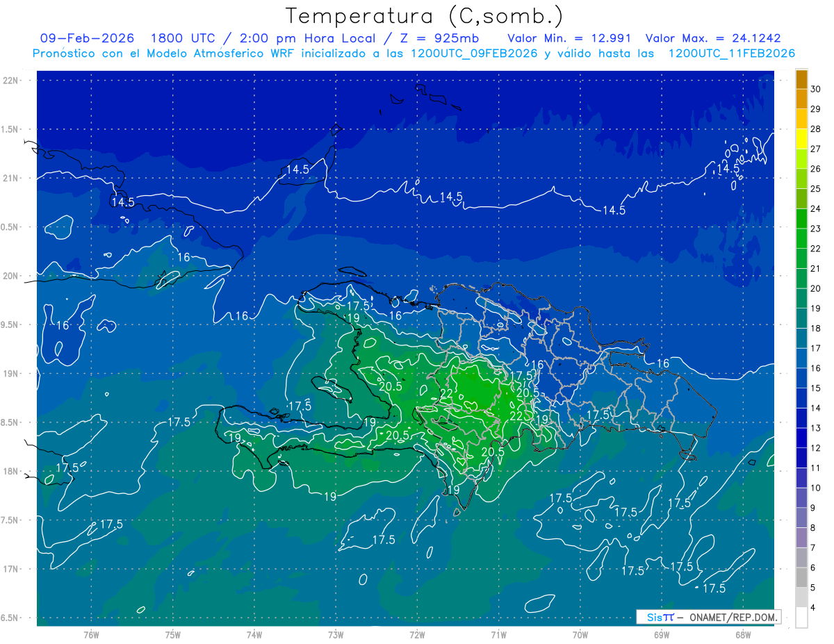Image resolution: width=834 pixels, height=644 pixels.
Task: Click the "1.5N" latitude axis label
Action: coord(10,129)
